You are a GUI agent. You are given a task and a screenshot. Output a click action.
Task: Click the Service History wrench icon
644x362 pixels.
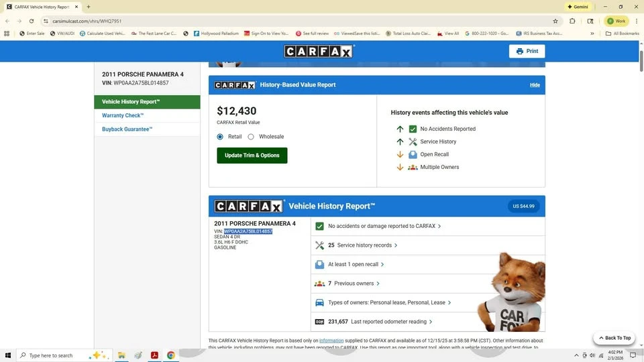pyautogui.click(x=413, y=141)
